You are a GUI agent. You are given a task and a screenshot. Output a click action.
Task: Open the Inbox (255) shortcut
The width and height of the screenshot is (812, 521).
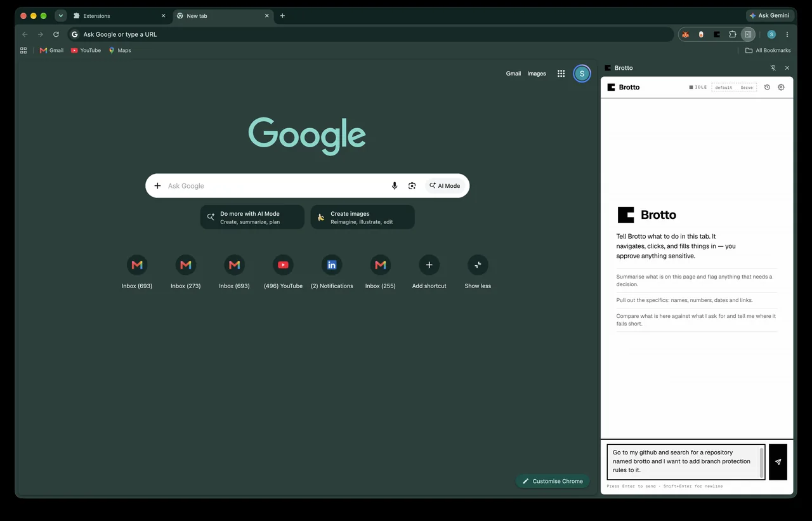pyautogui.click(x=381, y=272)
